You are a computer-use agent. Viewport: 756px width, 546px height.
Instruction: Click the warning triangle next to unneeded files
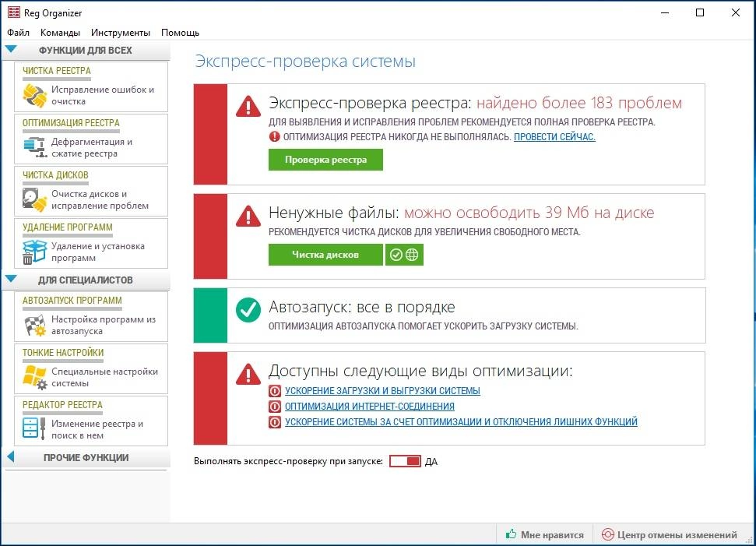[248, 216]
